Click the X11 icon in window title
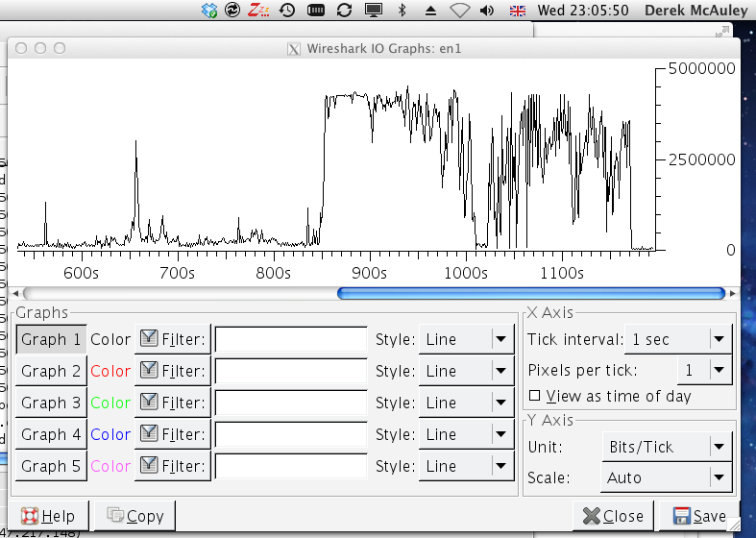This screenshot has width=756, height=538. point(294,49)
